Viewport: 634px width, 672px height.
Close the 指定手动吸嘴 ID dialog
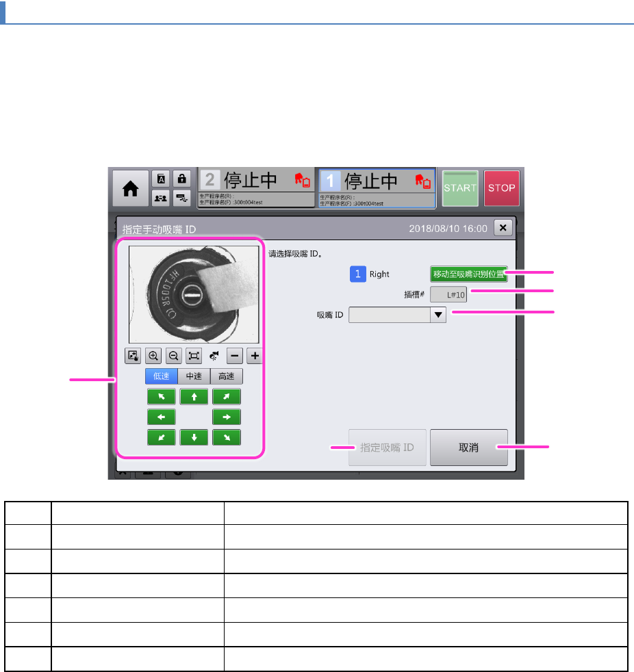pos(503,228)
